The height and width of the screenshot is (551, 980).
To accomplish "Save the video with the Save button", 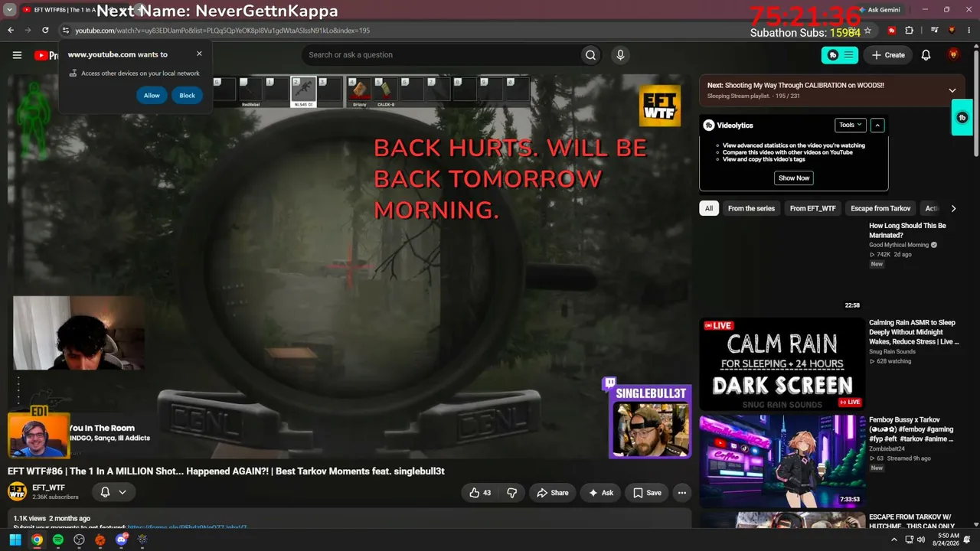I will coord(647,493).
